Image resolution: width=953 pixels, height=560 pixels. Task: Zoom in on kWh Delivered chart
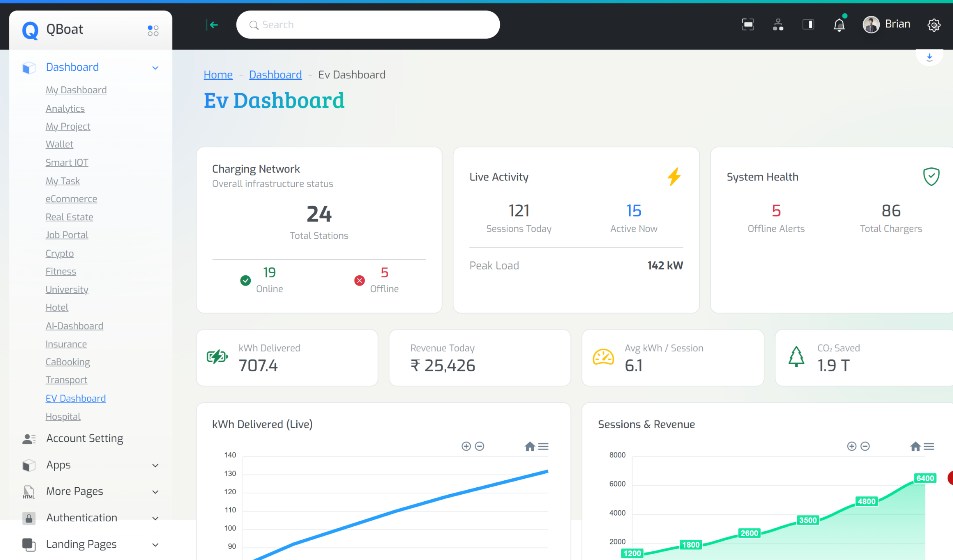tap(466, 446)
